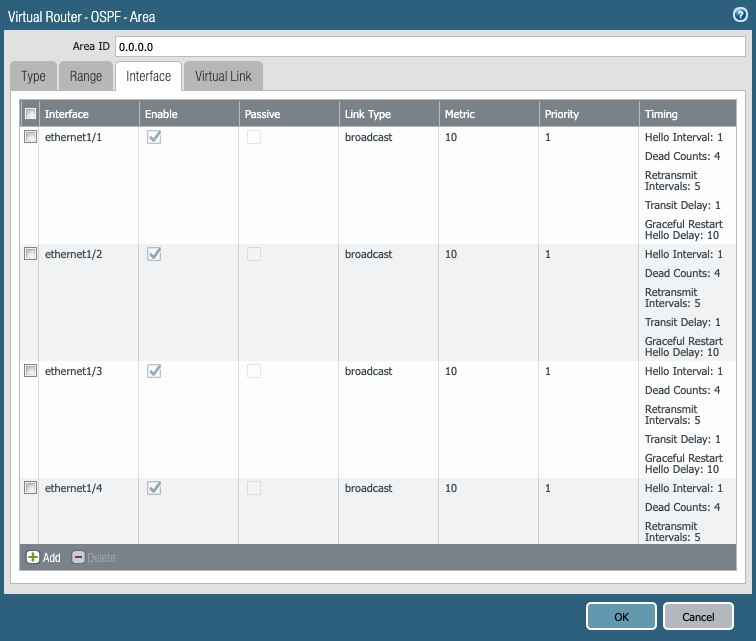Viewport: 756px width, 641px height.
Task: Select the ethernet1/3 row checkbox
Action: tap(30, 370)
